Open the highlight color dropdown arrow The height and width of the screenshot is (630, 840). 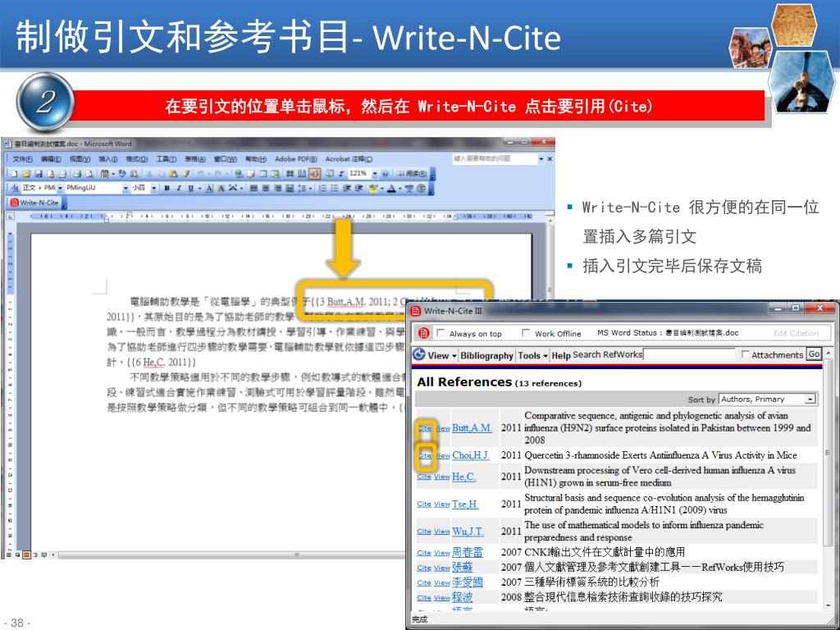point(381,188)
